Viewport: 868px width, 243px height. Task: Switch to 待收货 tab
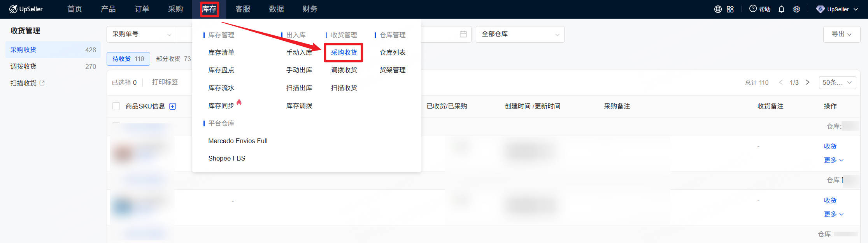(x=128, y=59)
